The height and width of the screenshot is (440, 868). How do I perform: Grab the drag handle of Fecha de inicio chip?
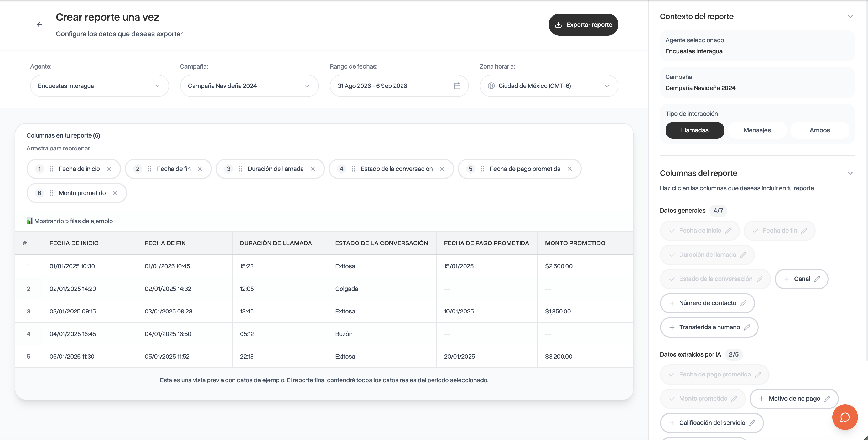51,169
